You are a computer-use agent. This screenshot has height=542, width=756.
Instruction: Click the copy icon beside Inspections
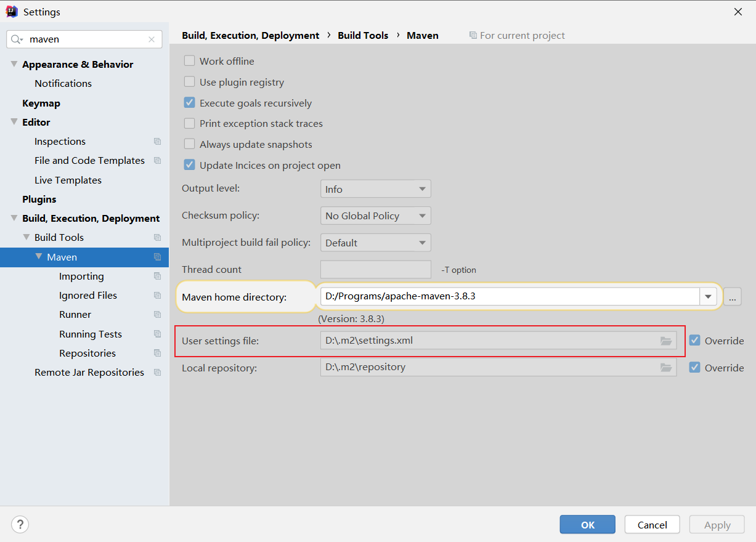(x=157, y=142)
